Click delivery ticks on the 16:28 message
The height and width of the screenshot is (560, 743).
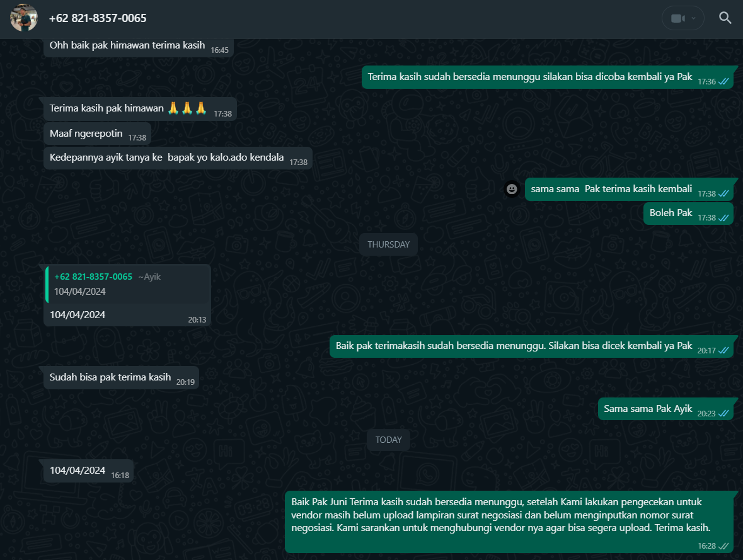(x=723, y=546)
